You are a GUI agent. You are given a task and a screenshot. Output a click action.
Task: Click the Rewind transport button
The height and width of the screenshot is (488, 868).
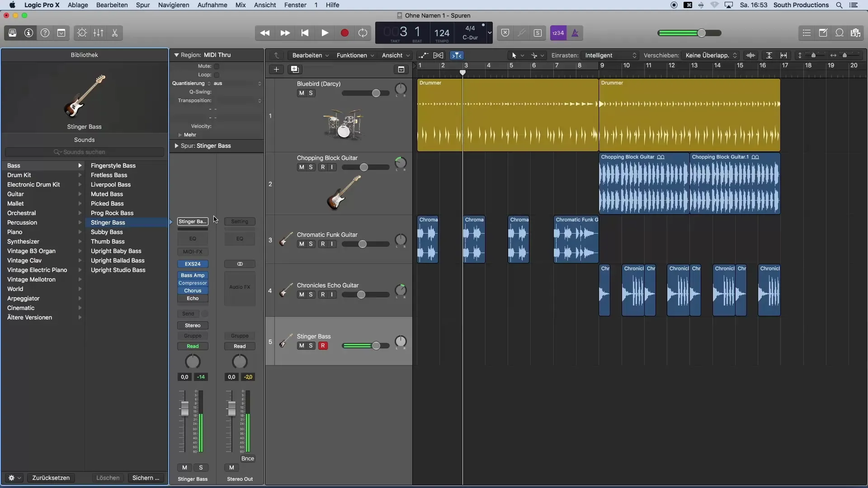[x=265, y=33]
